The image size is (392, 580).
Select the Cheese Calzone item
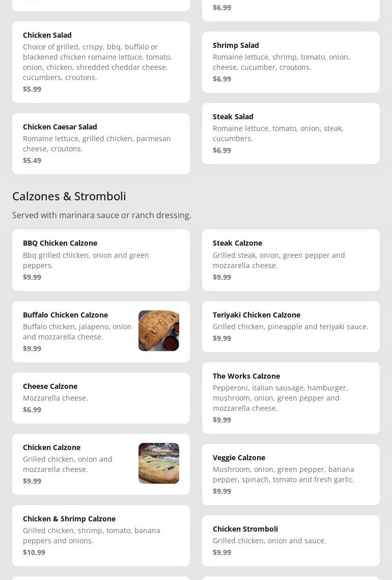[101, 398]
